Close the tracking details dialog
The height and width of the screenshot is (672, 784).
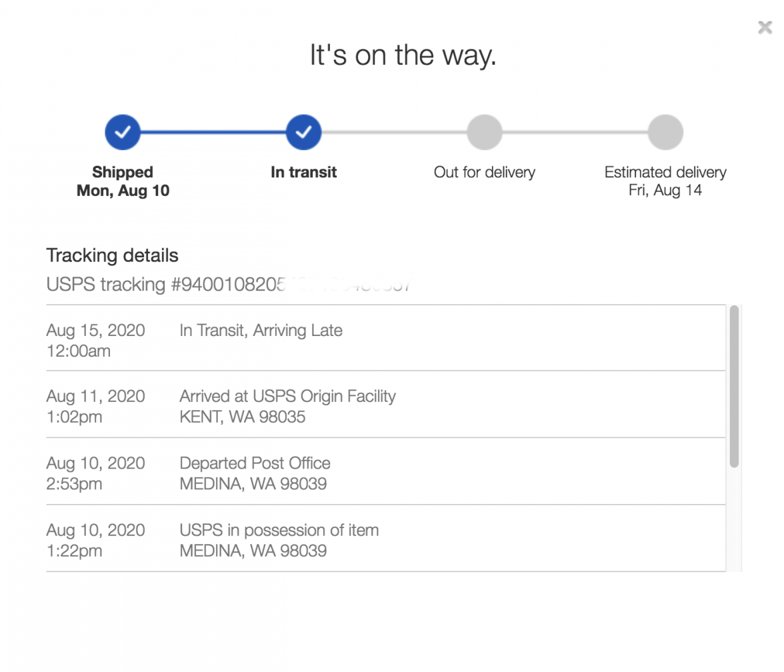(x=765, y=27)
